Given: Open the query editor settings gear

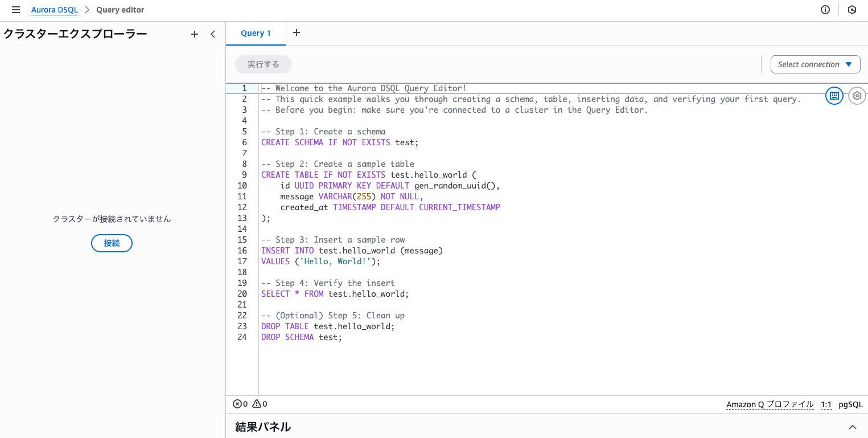Looking at the screenshot, I should 857,96.
